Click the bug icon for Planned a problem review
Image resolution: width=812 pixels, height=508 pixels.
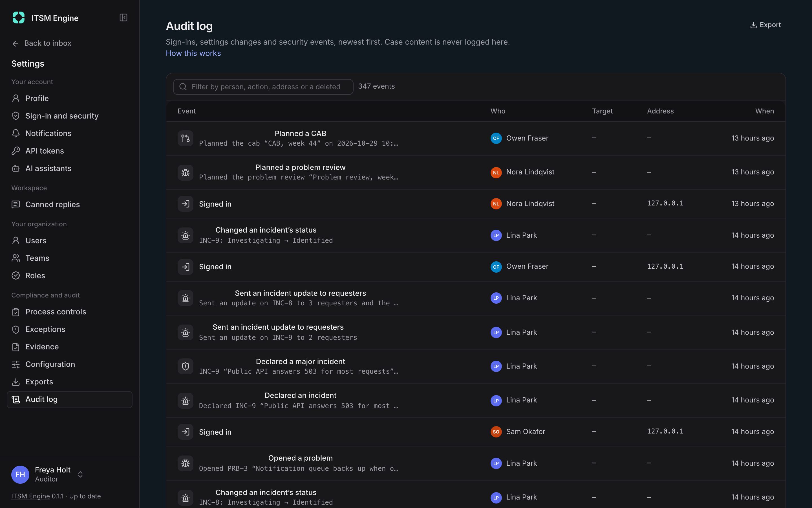[185, 172]
